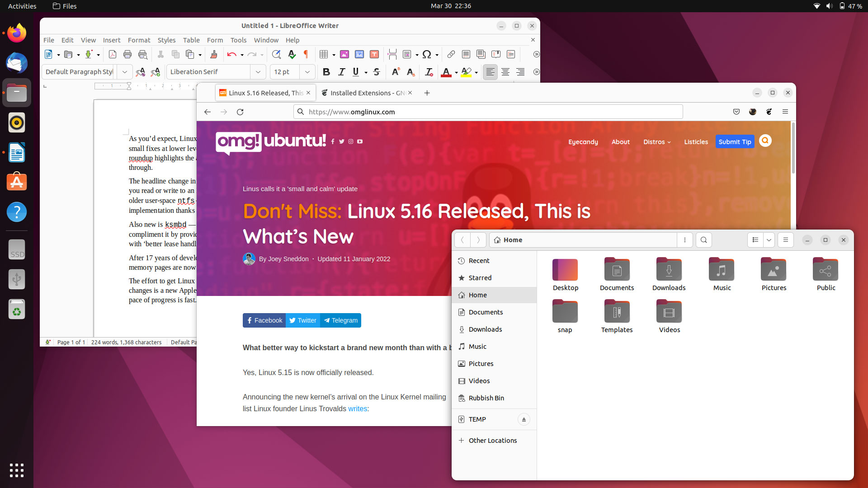Click the omg! ubuntu! website search icon
Screen dimensions: 868x488
point(765,141)
